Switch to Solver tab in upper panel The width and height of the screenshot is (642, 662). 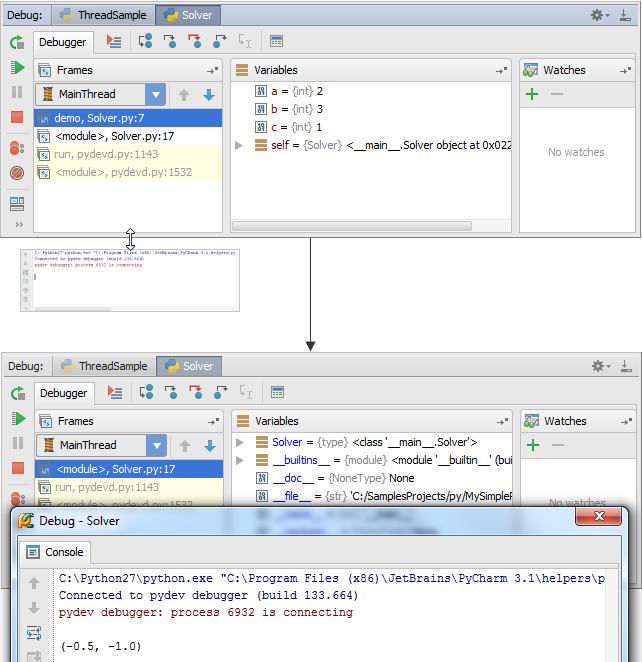point(188,15)
